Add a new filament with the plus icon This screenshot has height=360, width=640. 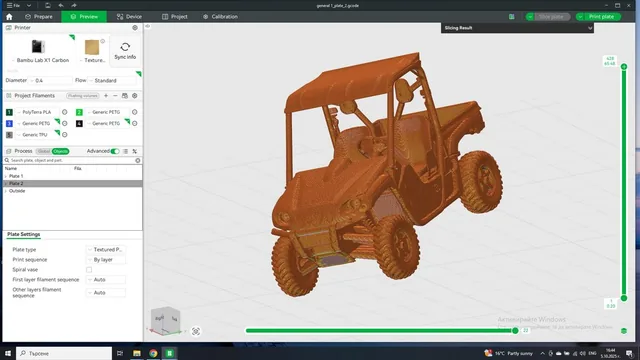click(106, 96)
